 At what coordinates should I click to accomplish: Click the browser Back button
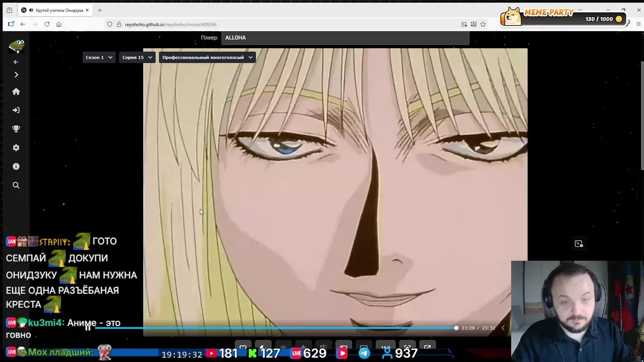tap(23, 24)
